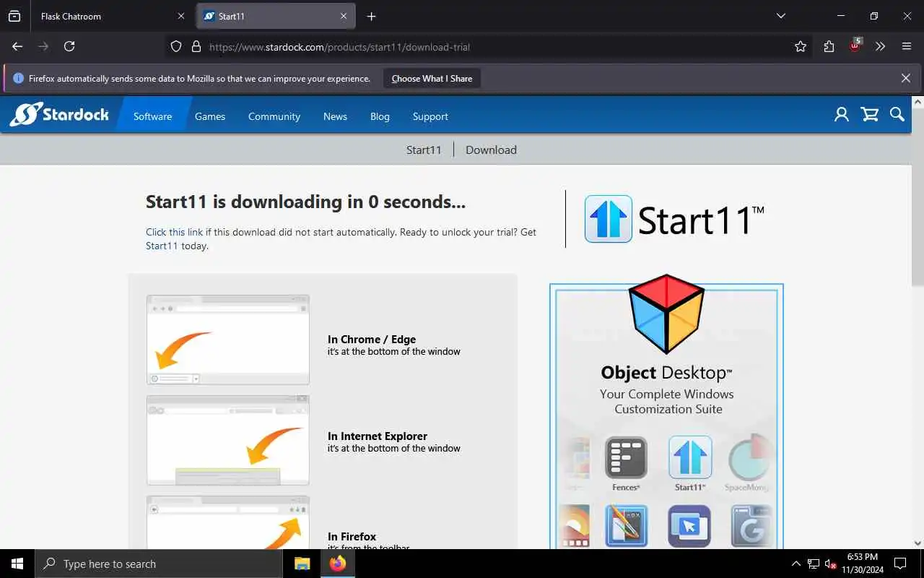Click the Object Desktop cube logo
Viewport: 924px width, 578px height.
(666, 314)
